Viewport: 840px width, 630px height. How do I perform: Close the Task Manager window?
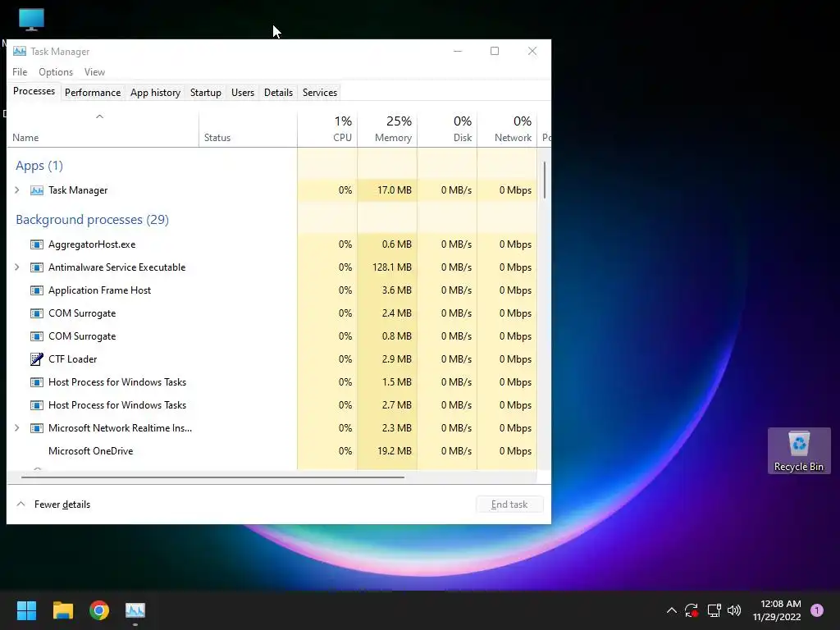pos(532,52)
